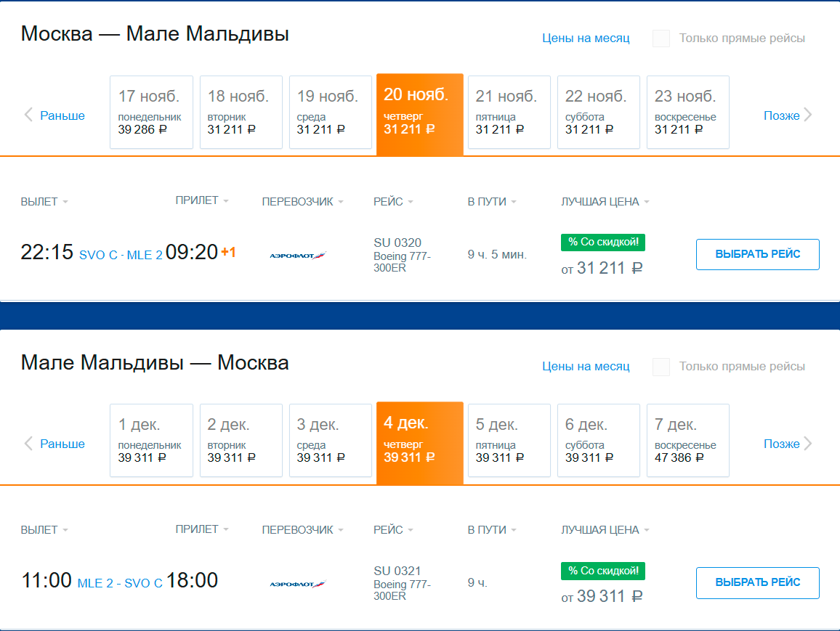Open monthly prices for Москва — Мале
The height and width of the screenshot is (631, 840).
pos(586,38)
